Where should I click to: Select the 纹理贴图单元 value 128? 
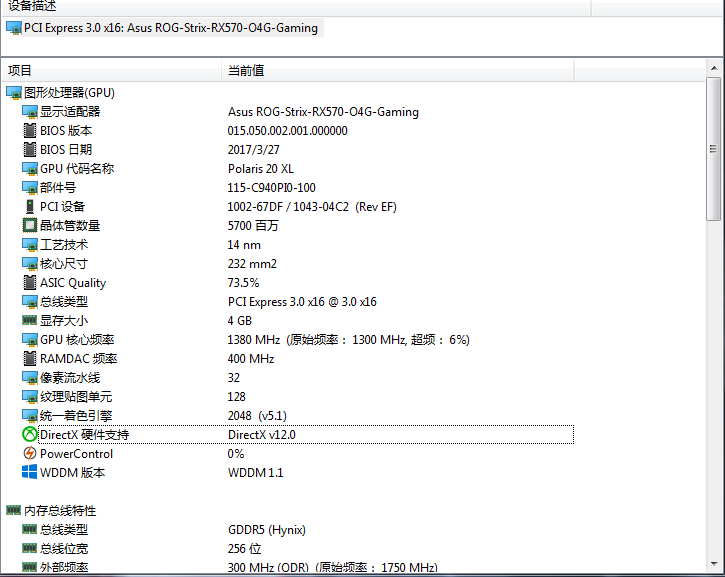[236, 397]
